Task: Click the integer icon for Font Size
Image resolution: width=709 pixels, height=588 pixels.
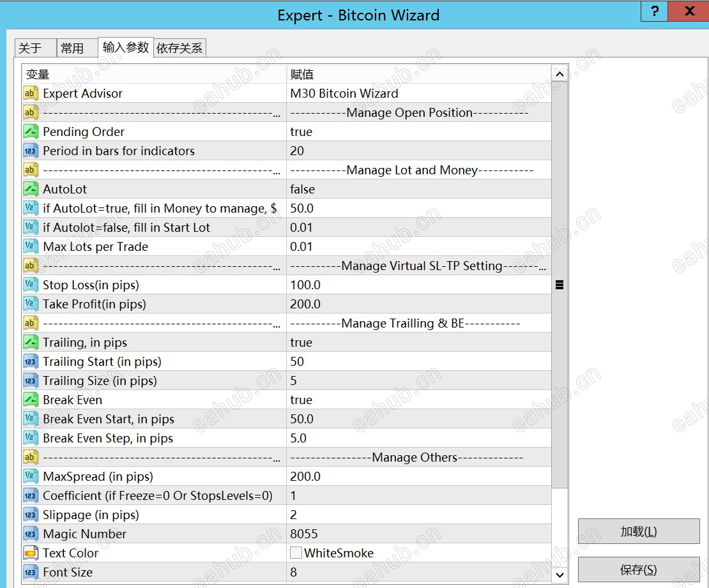Action: 30,572
